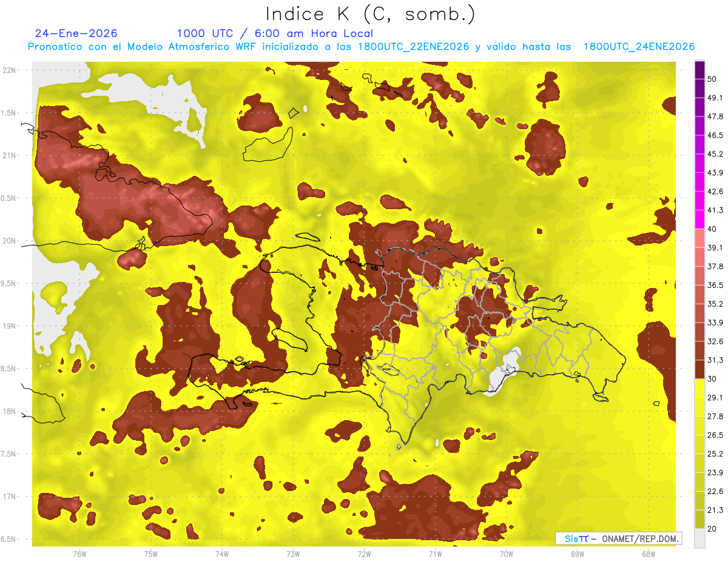Click longitude label "73W"

click(293, 554)
